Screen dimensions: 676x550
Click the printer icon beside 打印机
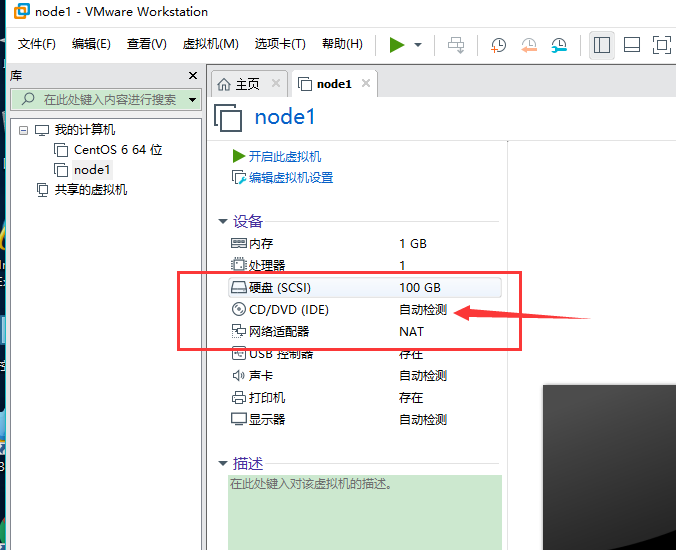click(239, 397)
